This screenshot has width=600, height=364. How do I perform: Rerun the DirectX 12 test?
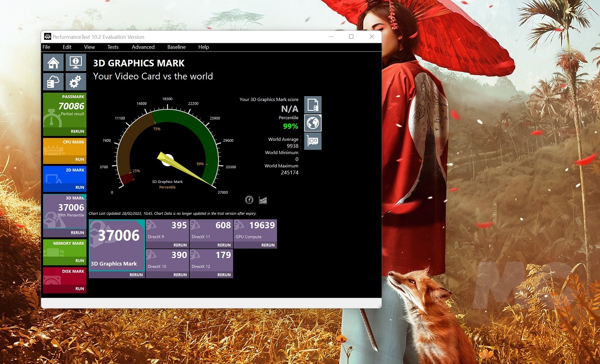pyautogui.click(x=224, y=275)
